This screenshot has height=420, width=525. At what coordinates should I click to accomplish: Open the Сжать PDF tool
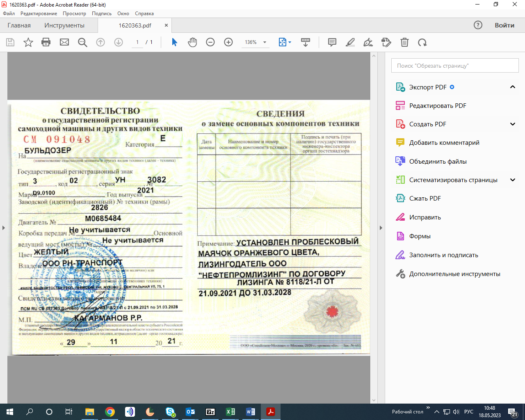point(425,199)
